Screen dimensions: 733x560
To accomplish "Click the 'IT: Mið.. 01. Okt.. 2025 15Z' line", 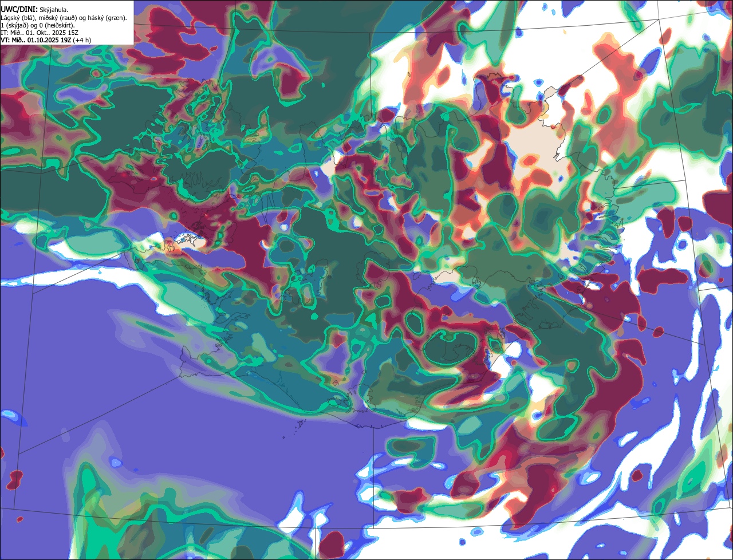I will pos(40,33).
